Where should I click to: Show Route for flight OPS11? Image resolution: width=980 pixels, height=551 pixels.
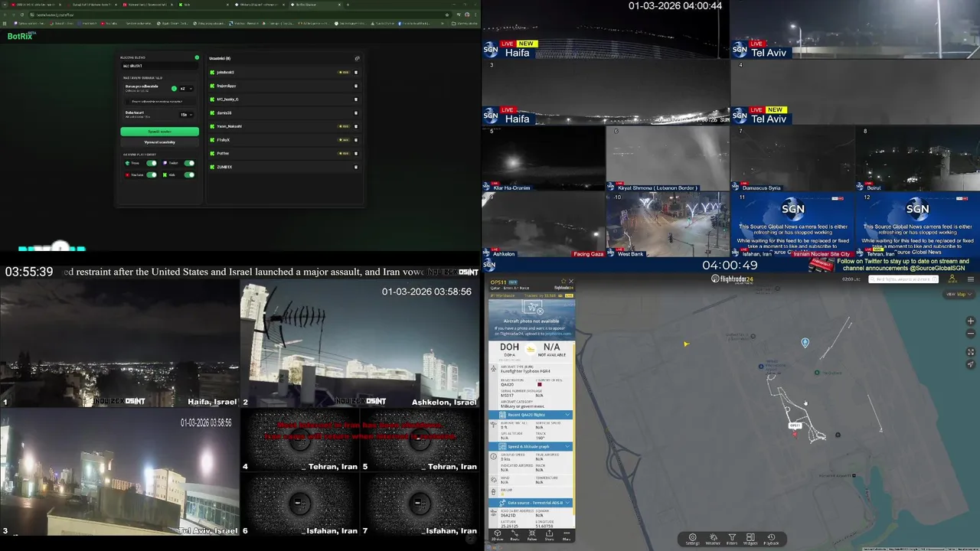(514, 534)
